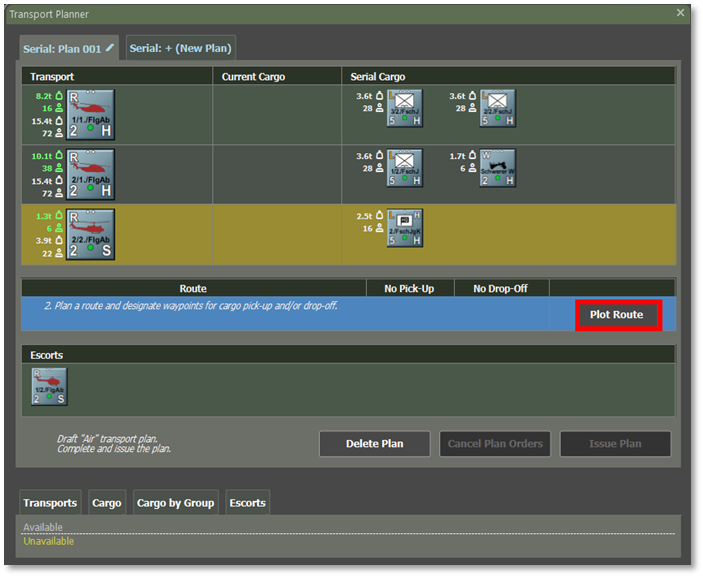Open the Escorts tab at the bottom

[x=247, y=503]
